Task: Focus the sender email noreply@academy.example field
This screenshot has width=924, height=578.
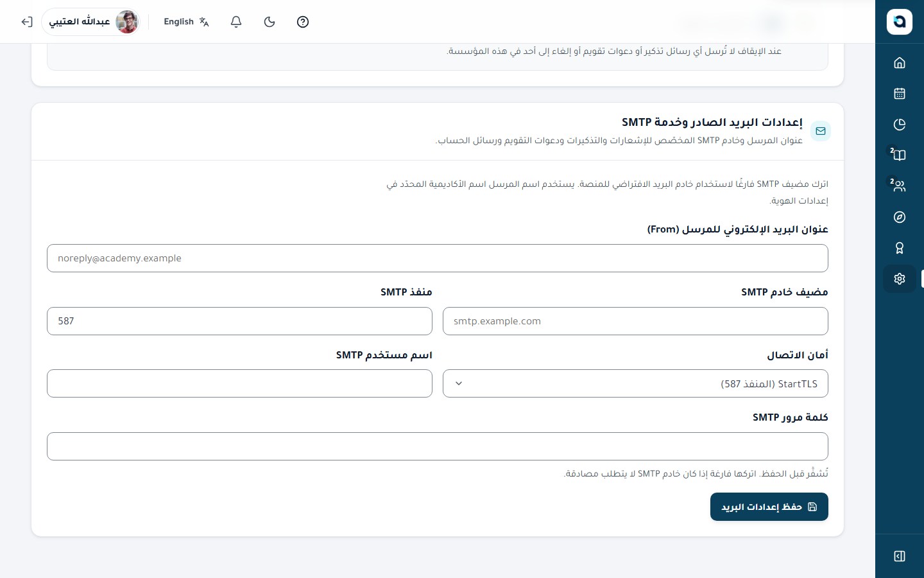Action: (x=438, y=258)
